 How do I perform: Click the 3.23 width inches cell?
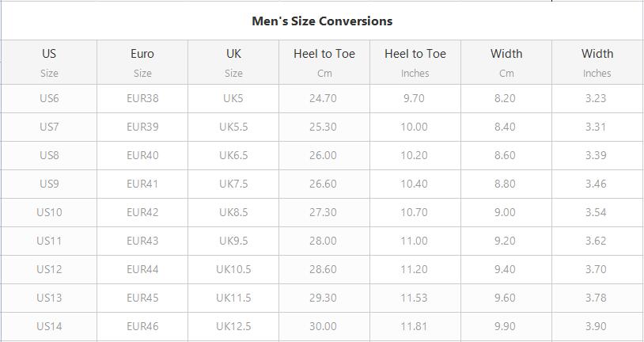[596, 99]
